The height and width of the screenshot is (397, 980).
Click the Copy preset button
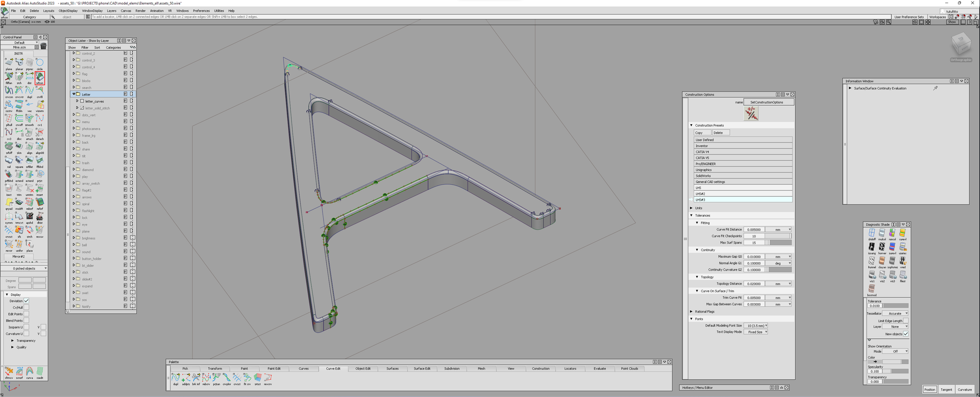coord(702,132)
